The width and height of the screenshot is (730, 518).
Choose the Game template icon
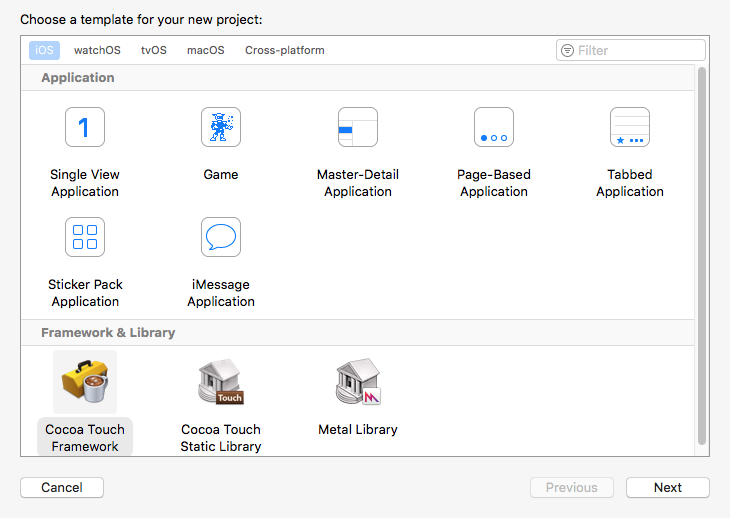pos(221,127)
